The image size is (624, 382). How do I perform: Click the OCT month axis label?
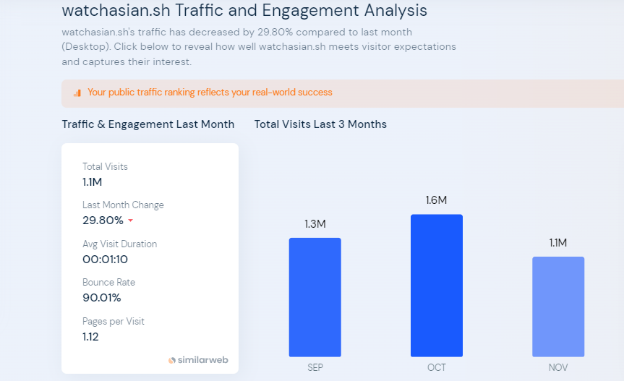437,368
